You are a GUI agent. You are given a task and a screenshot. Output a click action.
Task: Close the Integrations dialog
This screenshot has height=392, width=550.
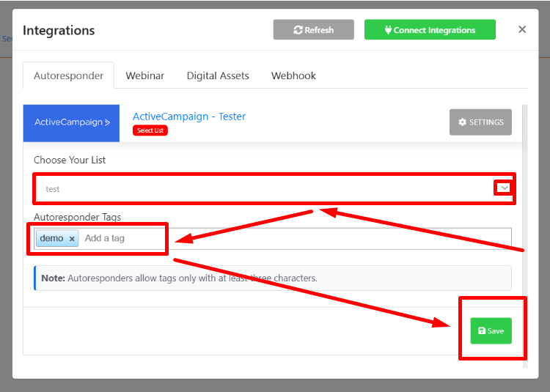pyautogui.click(x=522, y=29)
